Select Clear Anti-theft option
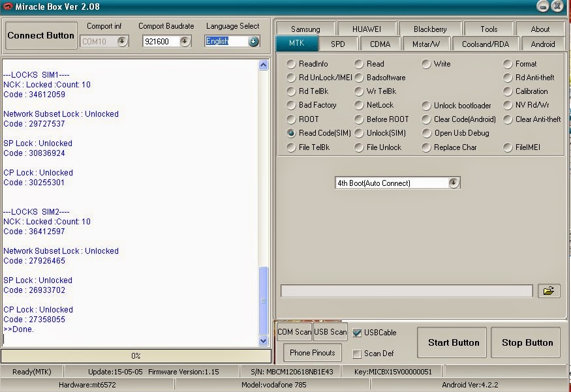571x392 pixels. [x=508, y=119]
